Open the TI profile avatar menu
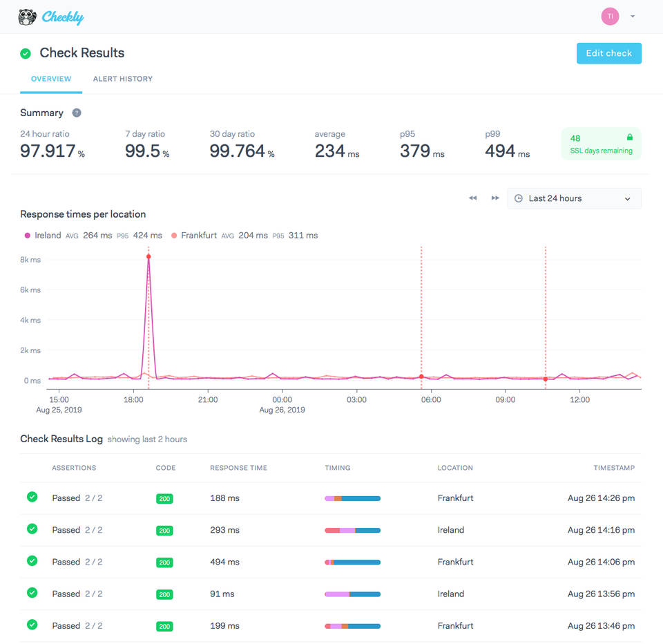 610,16
